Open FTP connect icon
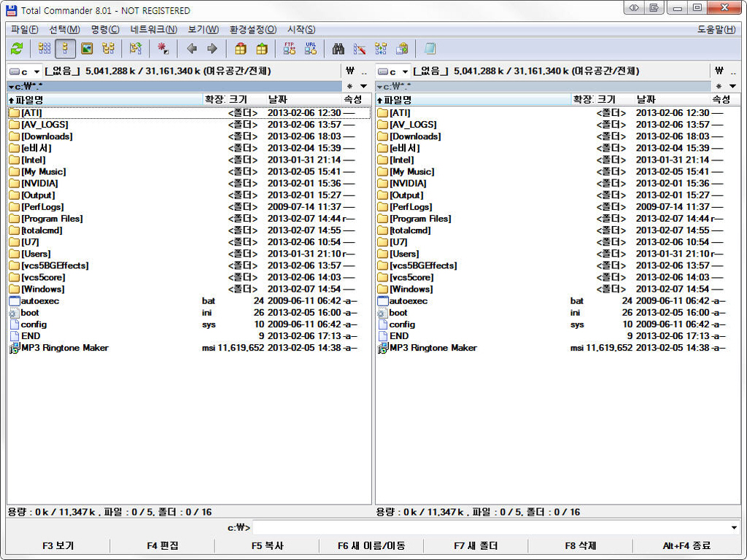This screenshot has height=560, width=747. pyautogui.click(x=289, y=49)
